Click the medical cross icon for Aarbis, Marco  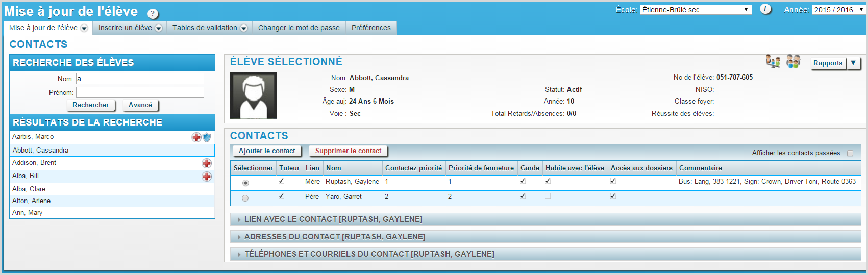(196, 137)
